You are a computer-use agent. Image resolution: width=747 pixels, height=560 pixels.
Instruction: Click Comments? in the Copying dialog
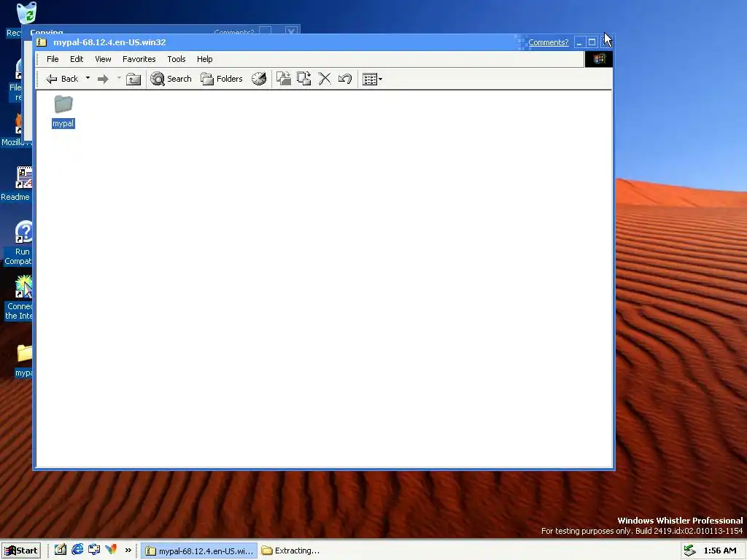[x=234, y=32]
